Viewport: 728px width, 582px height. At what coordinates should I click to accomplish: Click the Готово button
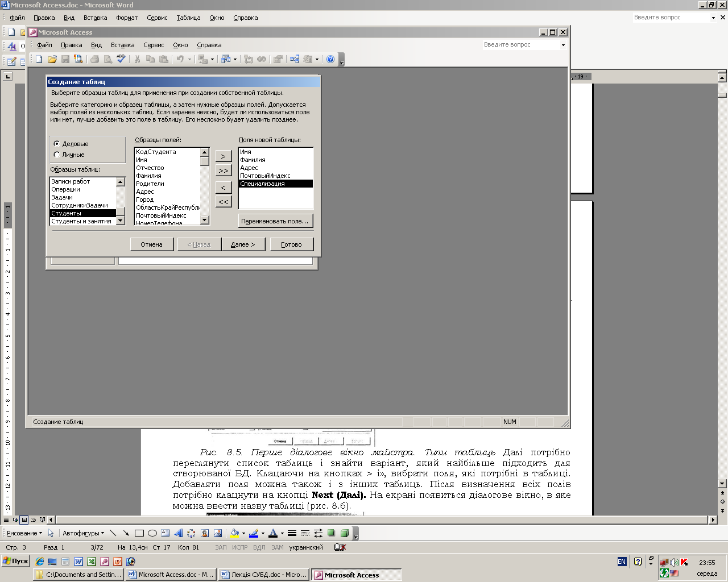[x=291, y=244]
